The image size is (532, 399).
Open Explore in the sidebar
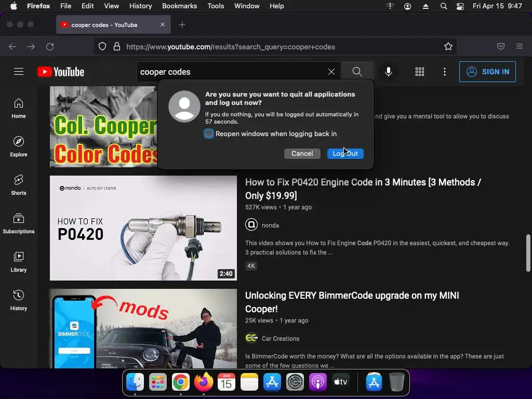(x=19, y=147)
